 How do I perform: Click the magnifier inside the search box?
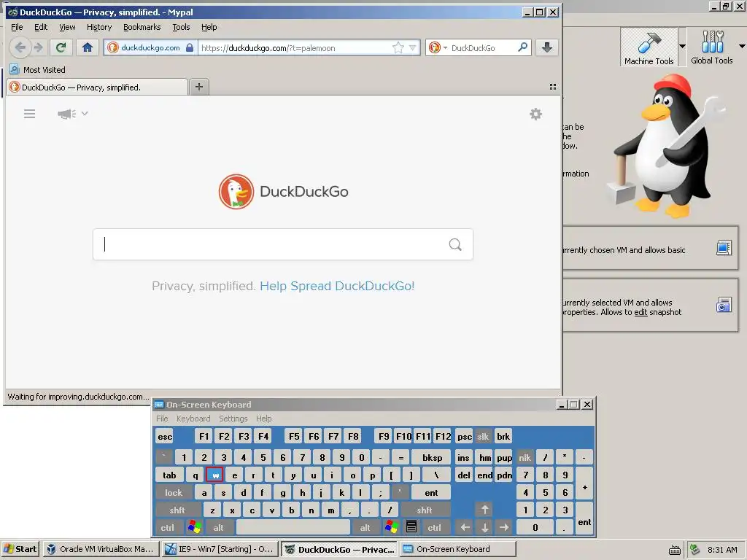click(455, 244)
